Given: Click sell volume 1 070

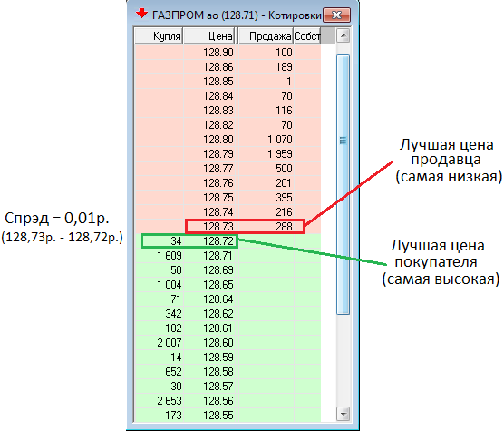Looking at the screenshot, I should 267,140.
